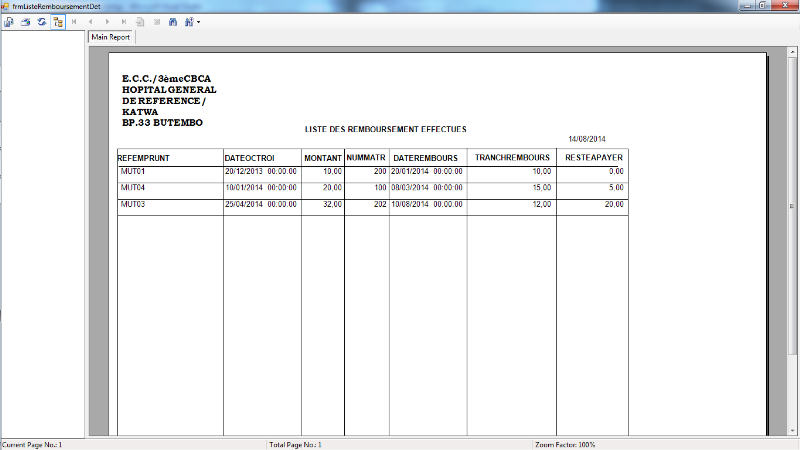The height and width of the screenshot is (450, 800).
Task: Click the REFEMPRUNT column header
Action: 143,158
